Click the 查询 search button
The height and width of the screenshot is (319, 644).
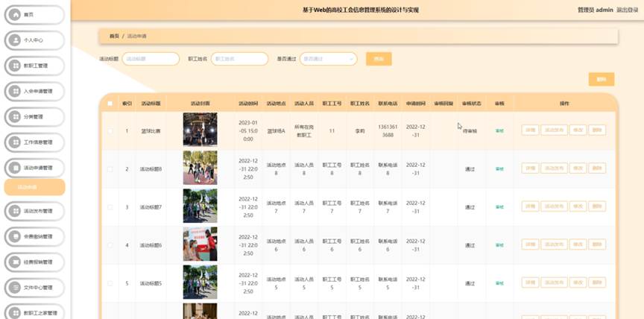379,59
